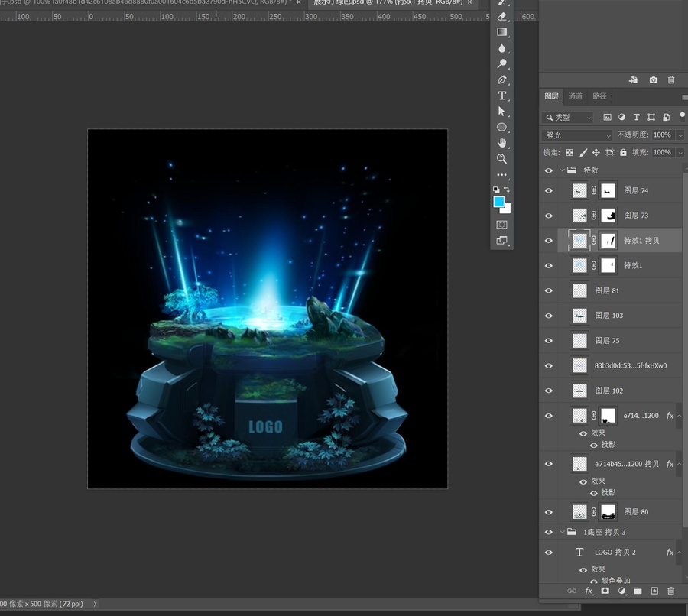
Task: Add a layer mask
Action: coord(605,591)
